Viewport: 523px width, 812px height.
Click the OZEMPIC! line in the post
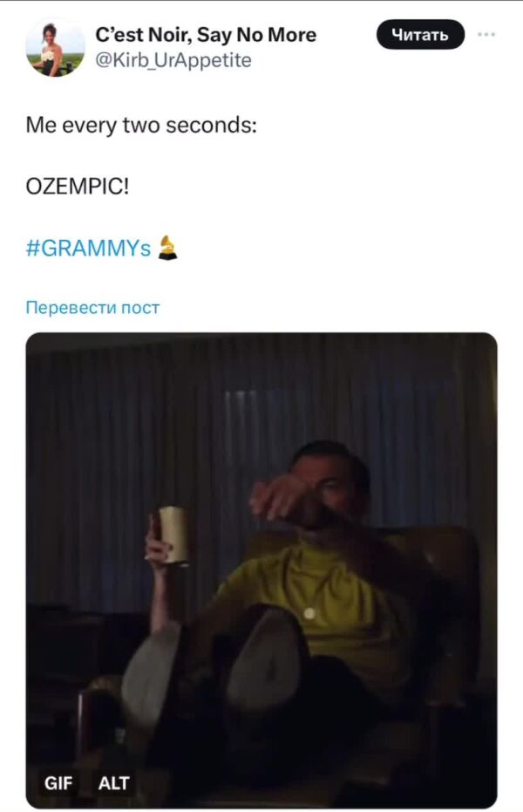click(x=78, y=187)
